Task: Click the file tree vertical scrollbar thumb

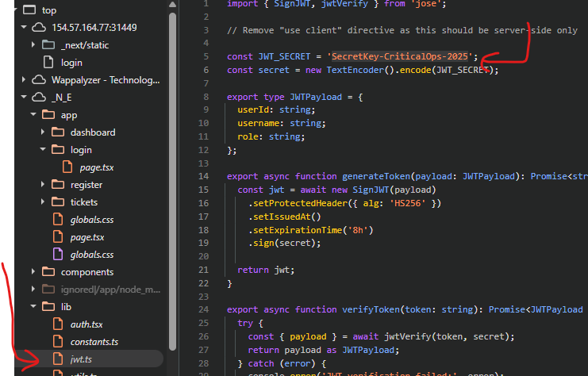Action: pos(172,182)
